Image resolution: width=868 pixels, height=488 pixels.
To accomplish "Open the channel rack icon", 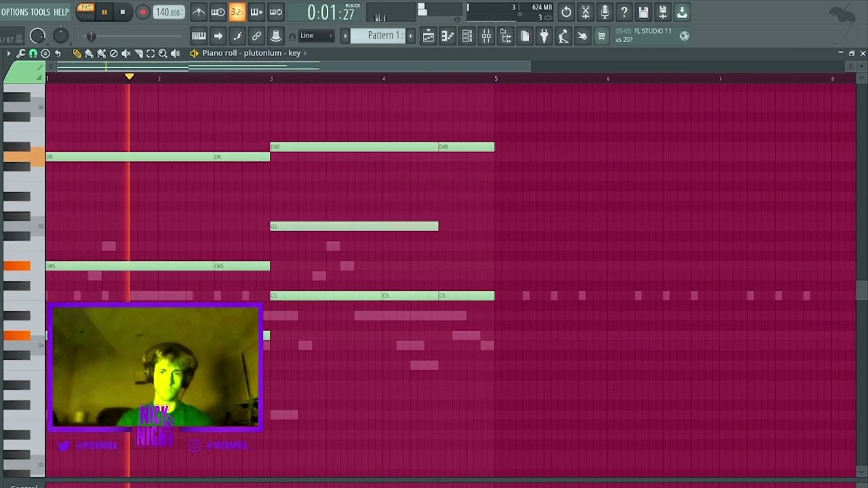I will (467, 36).
